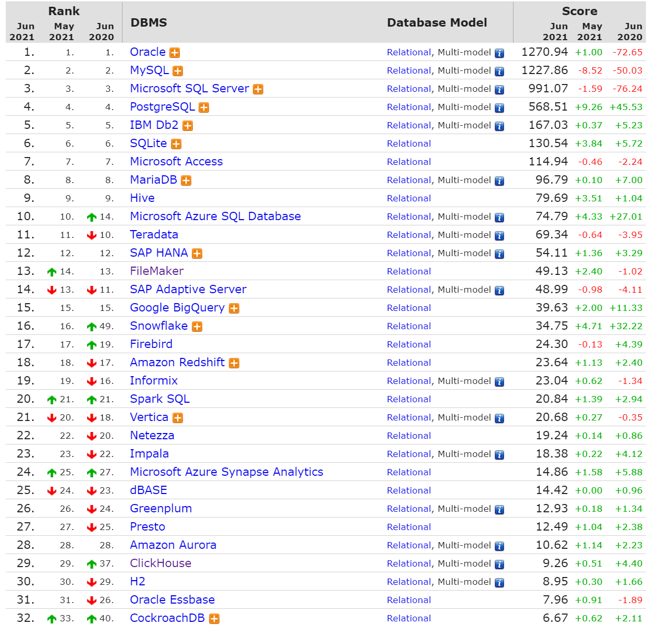The image size is (672, 625).
Task: Click the plus icon after Microsoft SQL Server
Action: pyautogui.click(x=258, y=89)
